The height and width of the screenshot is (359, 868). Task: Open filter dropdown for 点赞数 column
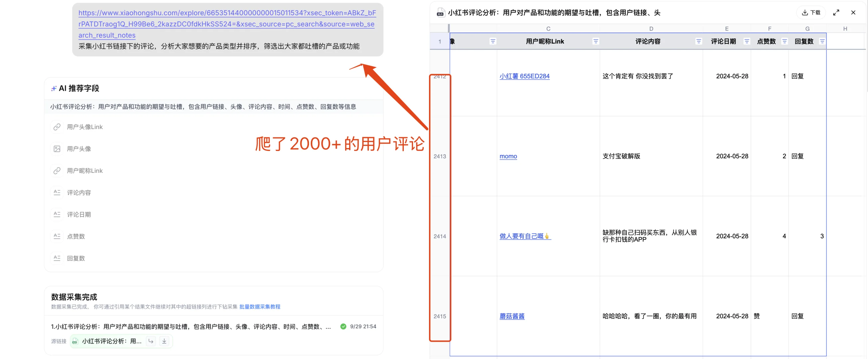[x=785, y=41]
